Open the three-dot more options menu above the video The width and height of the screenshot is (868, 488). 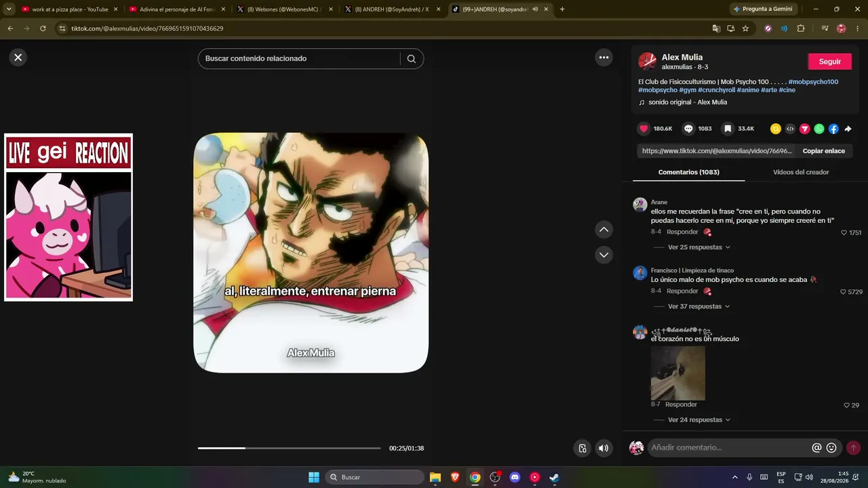click(604, 58)
